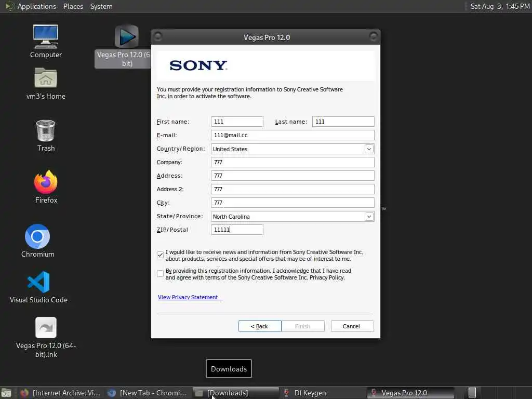
Task: Click the left round button on the Vegas Pro title bar
Action: click(158, 36)
